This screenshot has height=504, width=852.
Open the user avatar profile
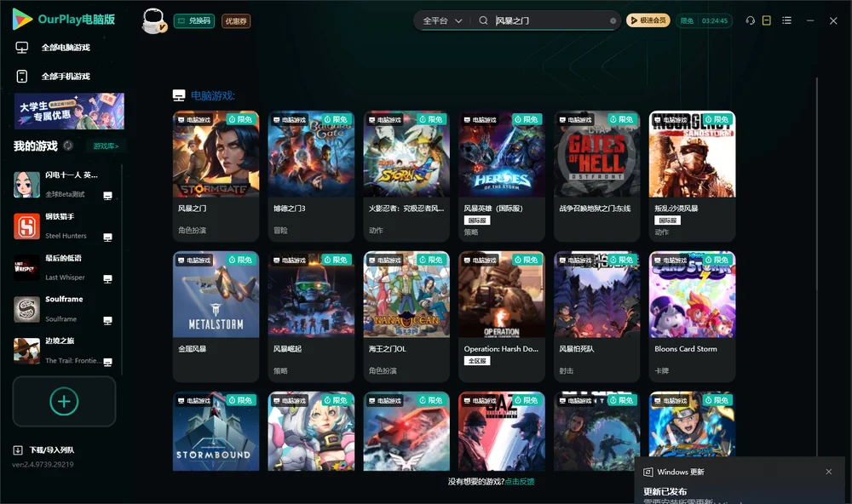tap(153, 20)
